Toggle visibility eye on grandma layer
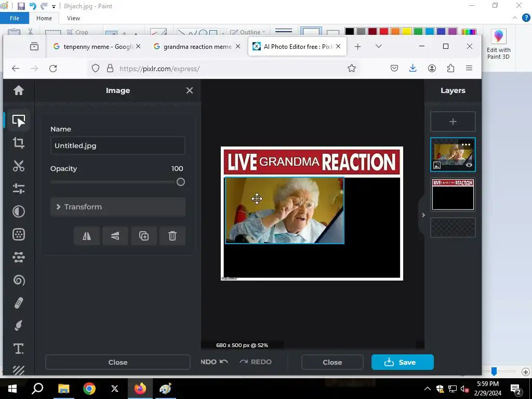This screenshot has height=399, width=532. 469,165
